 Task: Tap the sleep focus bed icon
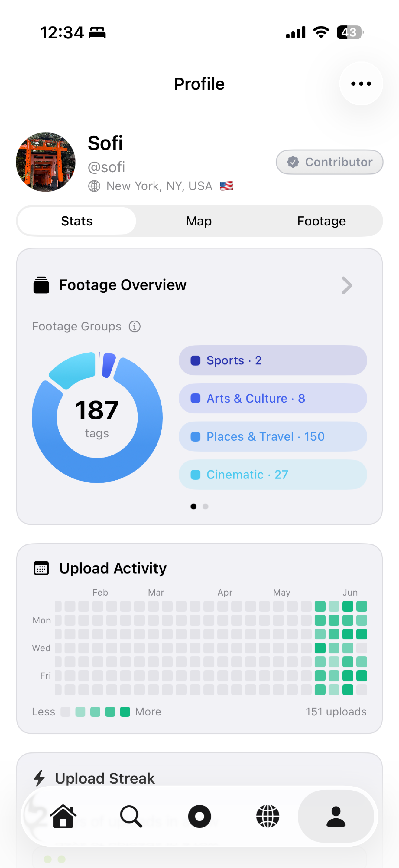97,33
